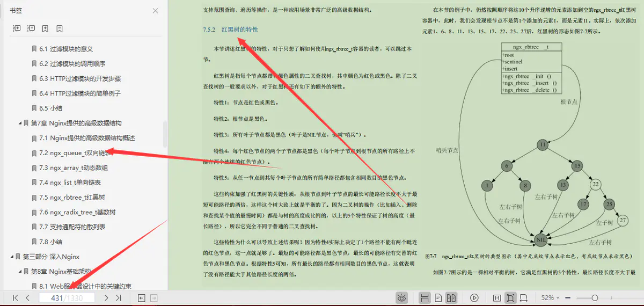Expand all bookmarks icon
This screenshot has width=644, height=306.
[17, 28]
